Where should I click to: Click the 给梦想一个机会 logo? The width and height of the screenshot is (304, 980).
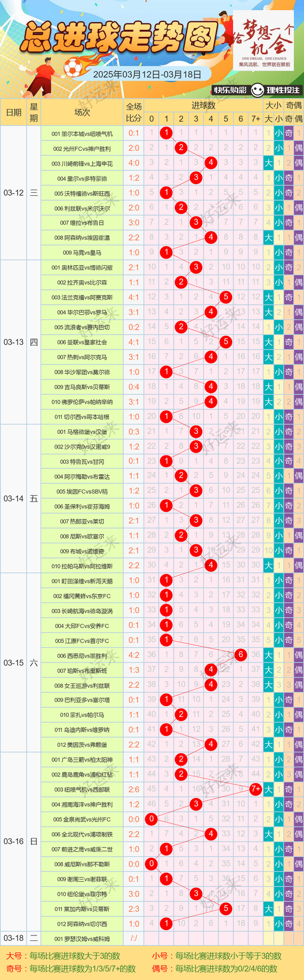[263, 40]
